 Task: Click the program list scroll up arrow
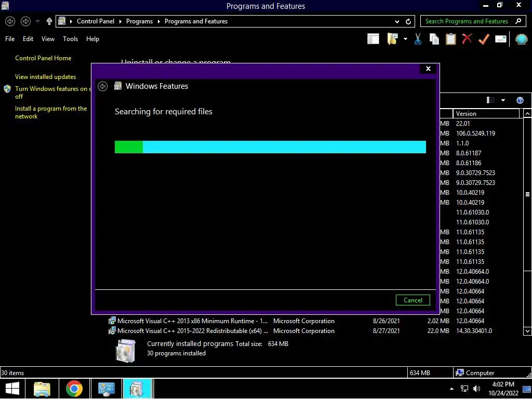pyautogui.click(x=527, y=114)
